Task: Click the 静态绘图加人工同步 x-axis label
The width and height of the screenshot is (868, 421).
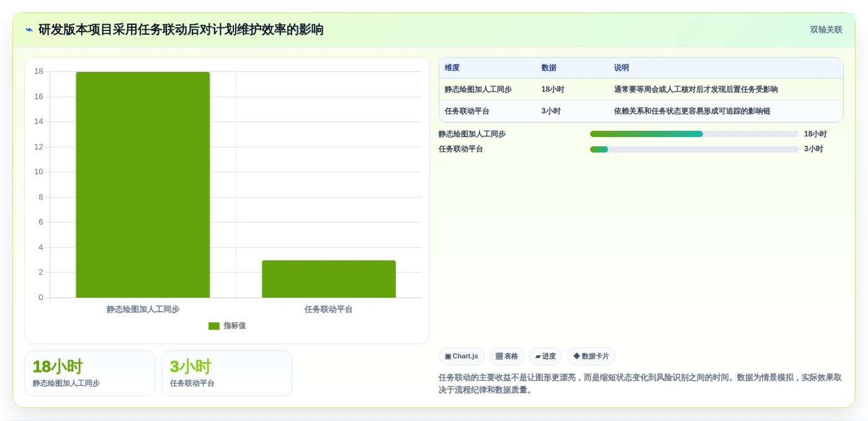Action: tap(143, 309)
